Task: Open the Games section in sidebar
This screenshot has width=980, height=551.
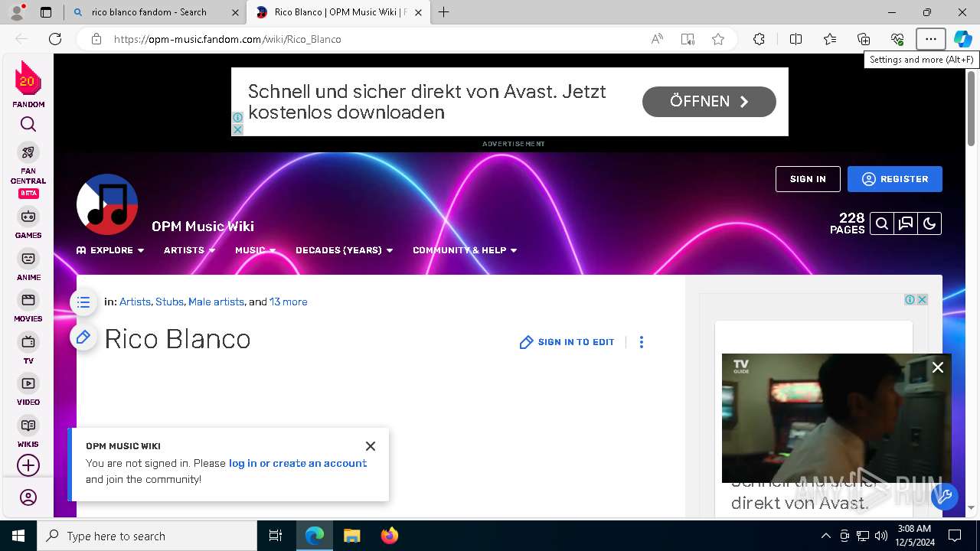Action: point(28,223)
